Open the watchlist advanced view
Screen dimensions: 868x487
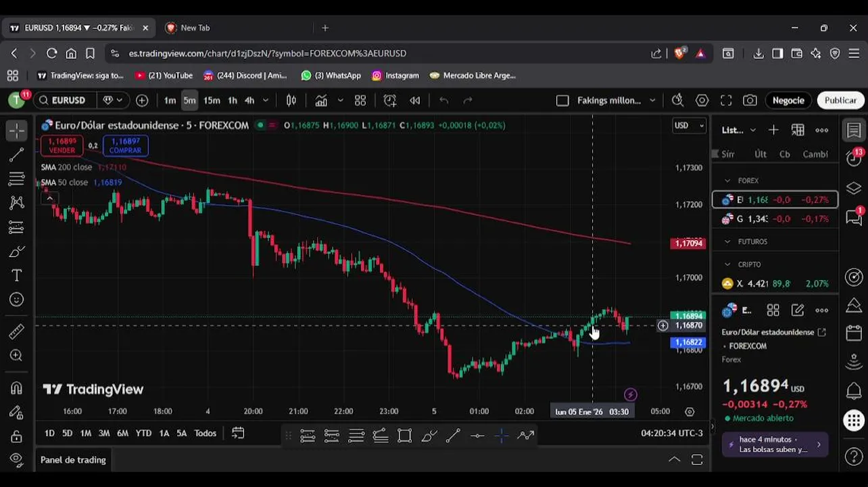coord(798,130)
